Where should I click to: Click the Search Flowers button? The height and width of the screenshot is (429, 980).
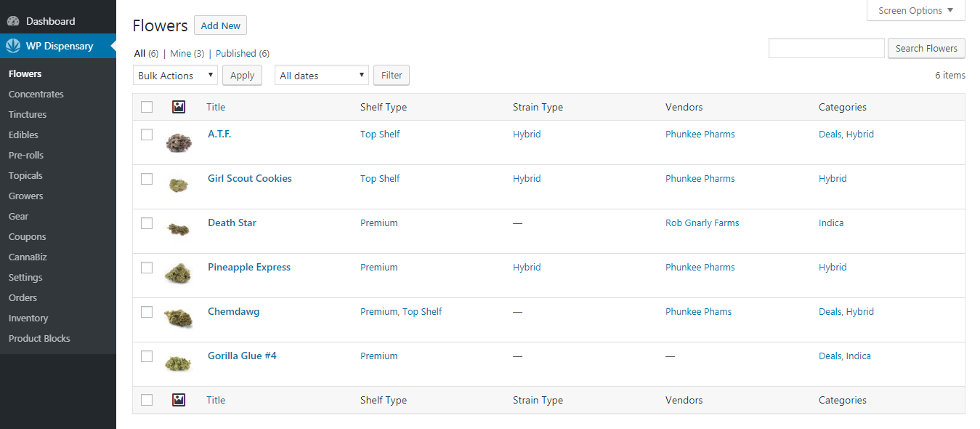tap(926, 48)
